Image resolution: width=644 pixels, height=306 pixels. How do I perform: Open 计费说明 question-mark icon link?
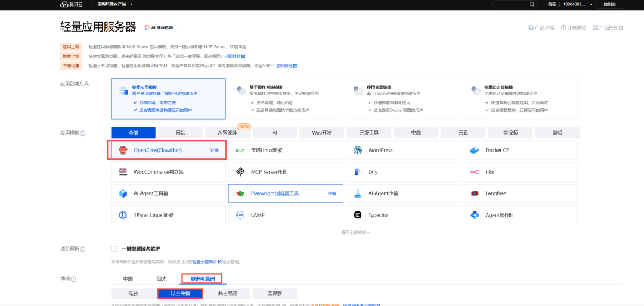(563, 27)
